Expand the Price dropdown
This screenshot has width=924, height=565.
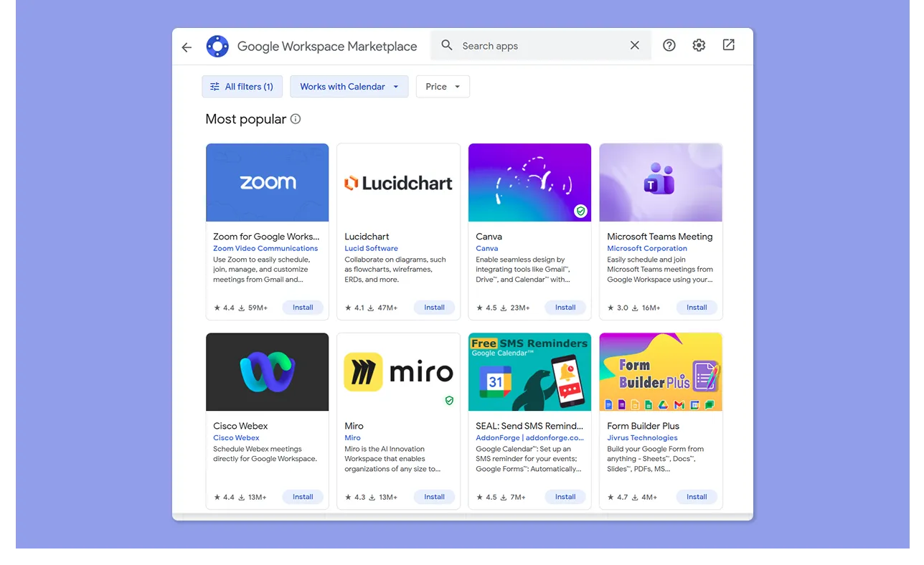pos(443,86)
